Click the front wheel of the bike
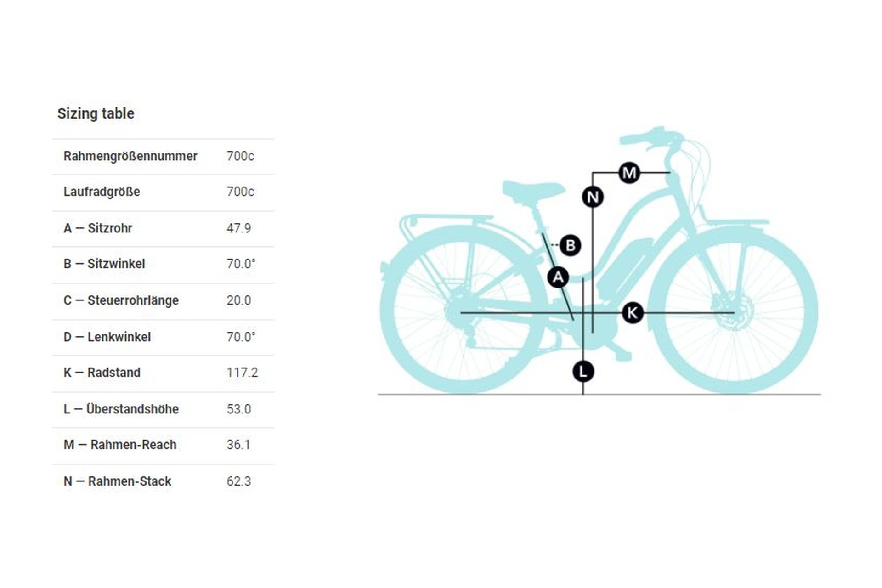 point(734,312)
